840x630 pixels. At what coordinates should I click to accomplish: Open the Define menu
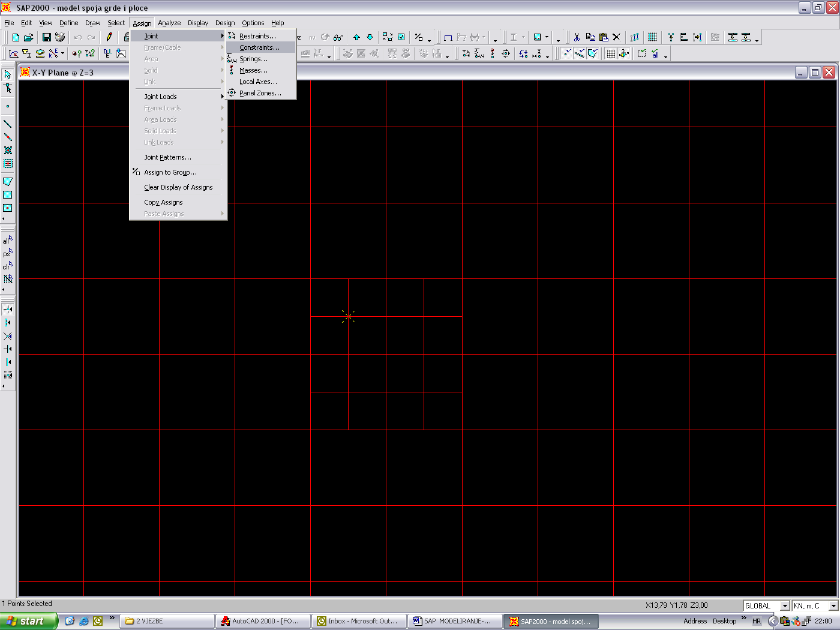(x=68, y=23)
